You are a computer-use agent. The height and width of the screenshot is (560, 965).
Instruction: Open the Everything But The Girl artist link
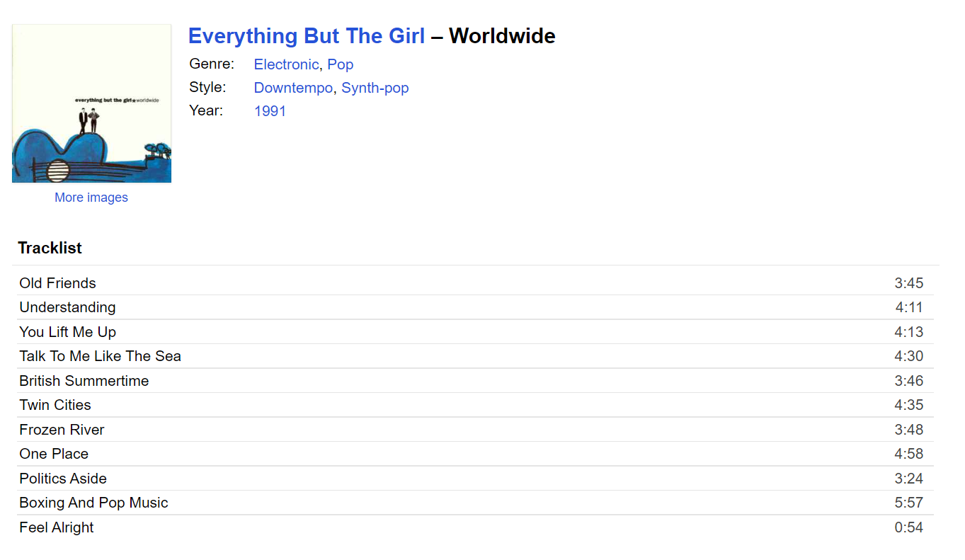click(307, 36)
